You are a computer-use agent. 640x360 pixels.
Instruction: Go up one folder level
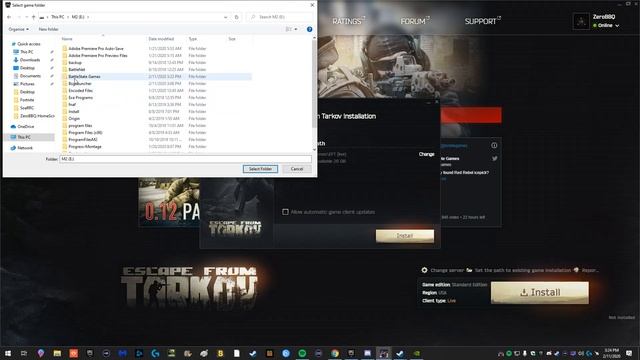click(33, 17)
